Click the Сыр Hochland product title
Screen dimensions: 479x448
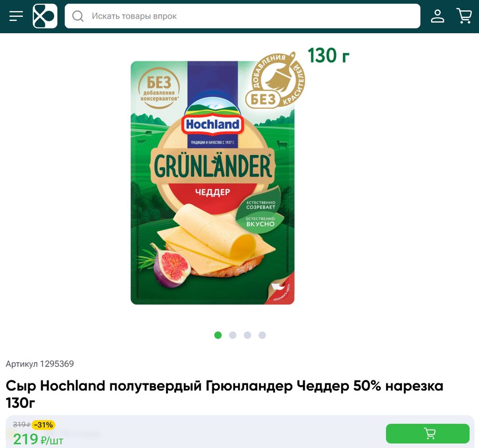(225, 394)
